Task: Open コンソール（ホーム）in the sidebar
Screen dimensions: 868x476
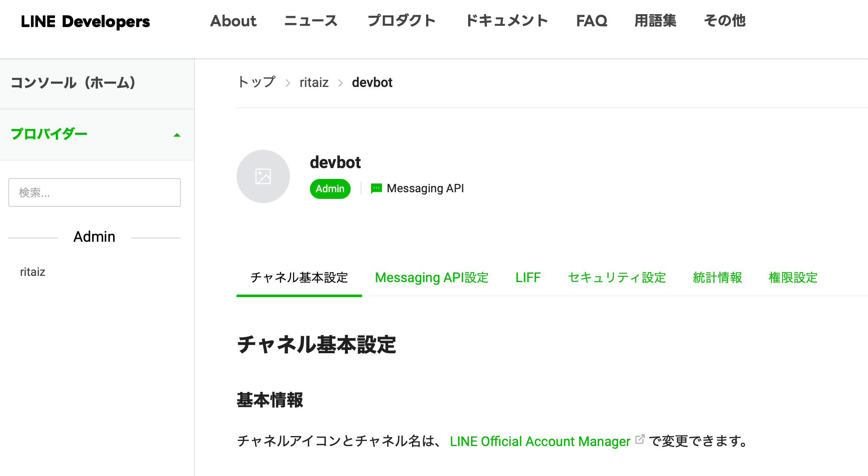Action: [x=73, y=83]
